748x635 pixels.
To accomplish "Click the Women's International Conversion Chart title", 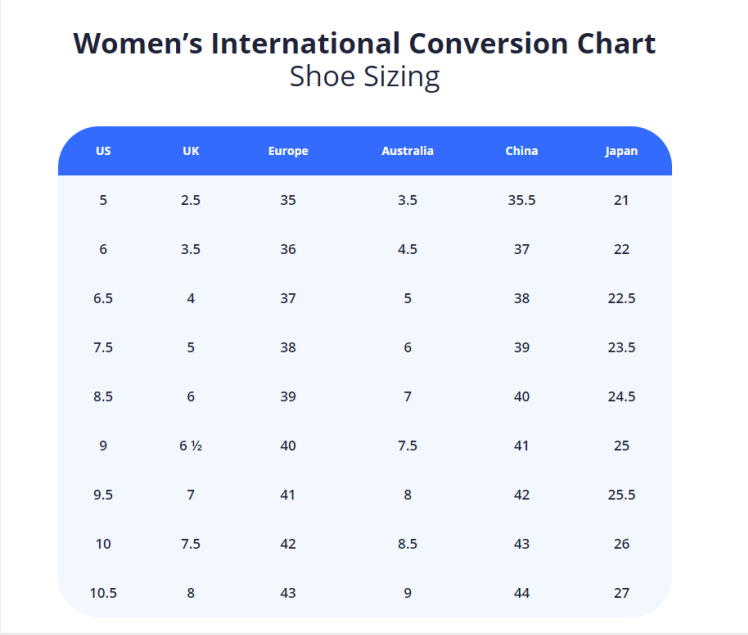I will click(x=364, y=43).
